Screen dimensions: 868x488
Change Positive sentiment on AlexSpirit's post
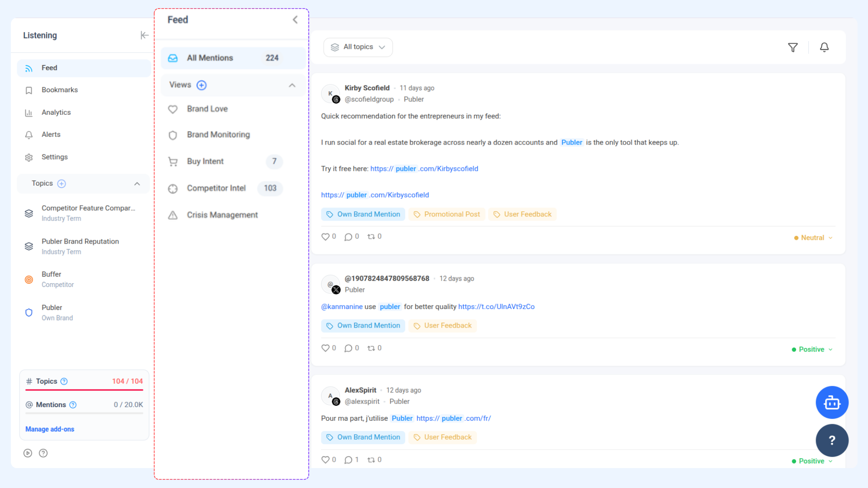[812, 461]
